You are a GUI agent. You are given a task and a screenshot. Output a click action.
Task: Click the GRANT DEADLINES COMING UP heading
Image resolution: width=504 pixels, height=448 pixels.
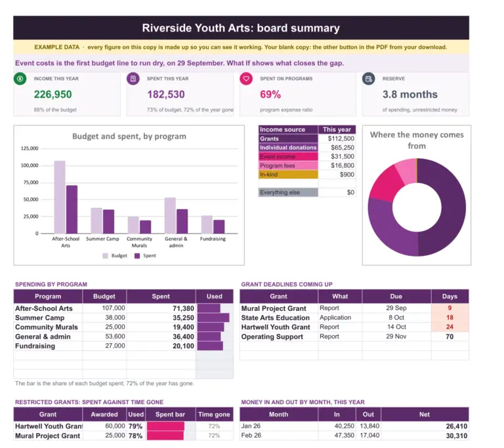click(x=287, y=285)
